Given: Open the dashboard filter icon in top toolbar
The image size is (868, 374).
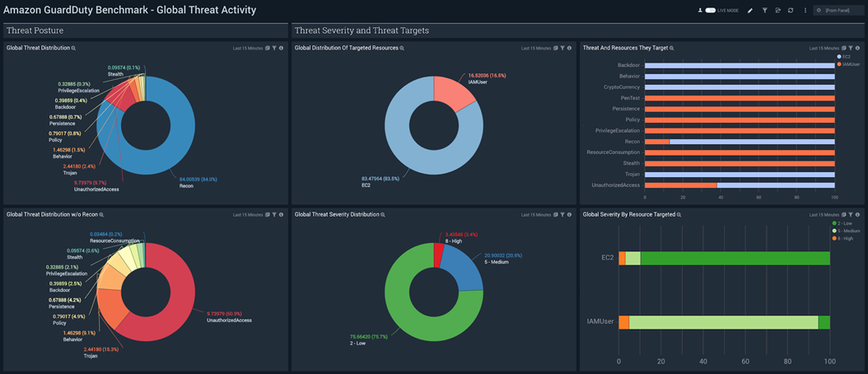Looking at the screenshot, I should click(x=764, y=11).
